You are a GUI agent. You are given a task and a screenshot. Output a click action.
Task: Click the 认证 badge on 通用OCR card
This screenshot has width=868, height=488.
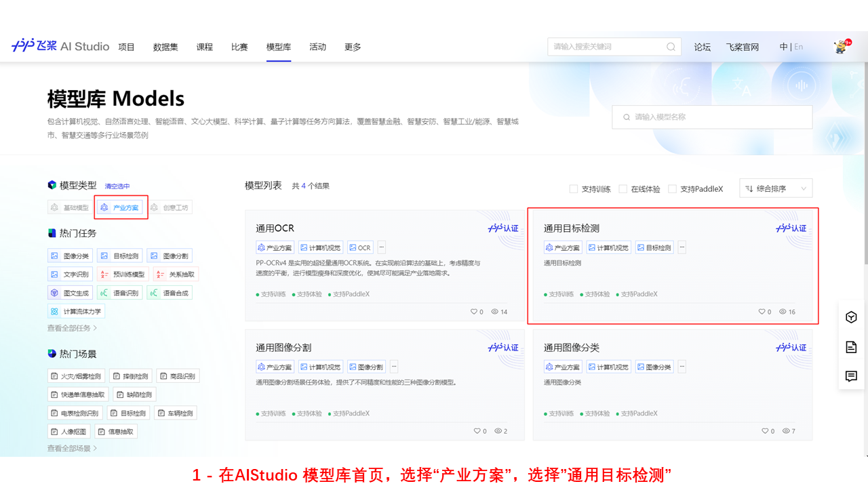(x=503, y=228)
